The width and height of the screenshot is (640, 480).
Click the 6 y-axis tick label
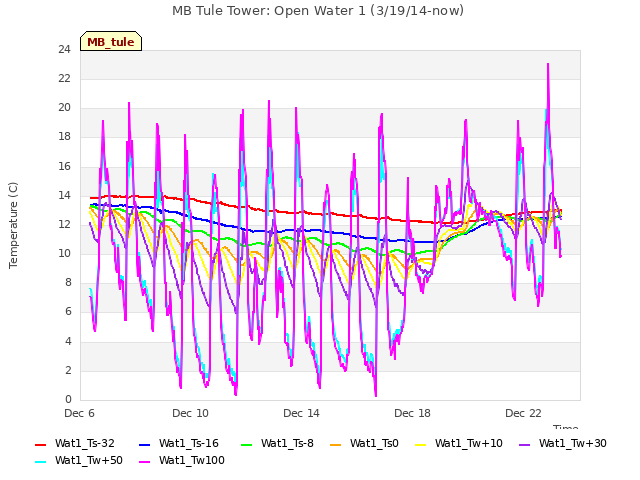coord(68,312)
